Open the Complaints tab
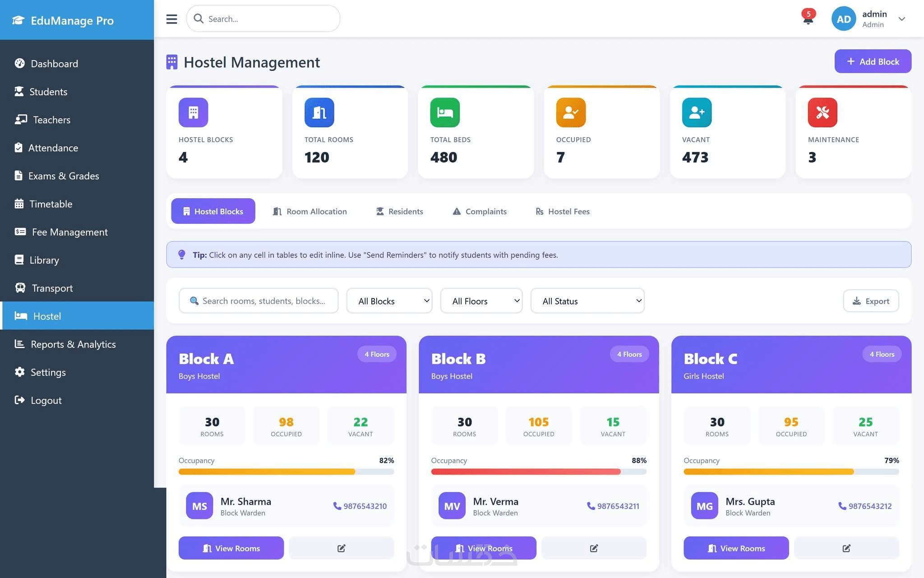This screenshot has width=924, height=578. [479, 211]
